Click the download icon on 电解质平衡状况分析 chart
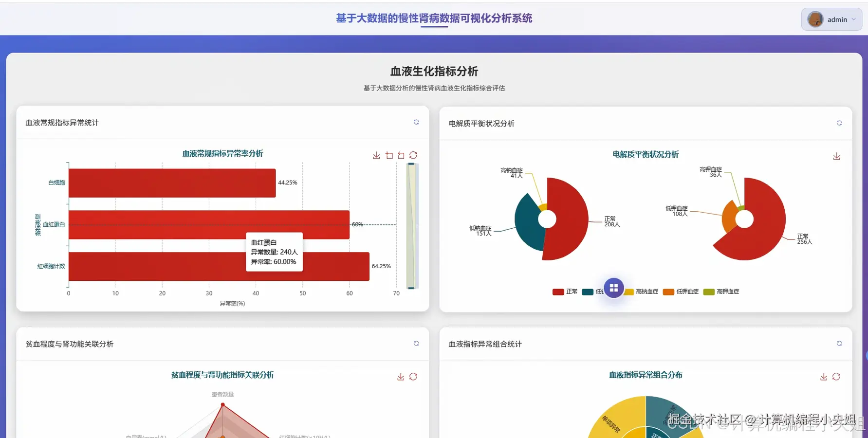The width and height of the screenshot is (868, 438). pyautogui.click(x=837, y=156)
